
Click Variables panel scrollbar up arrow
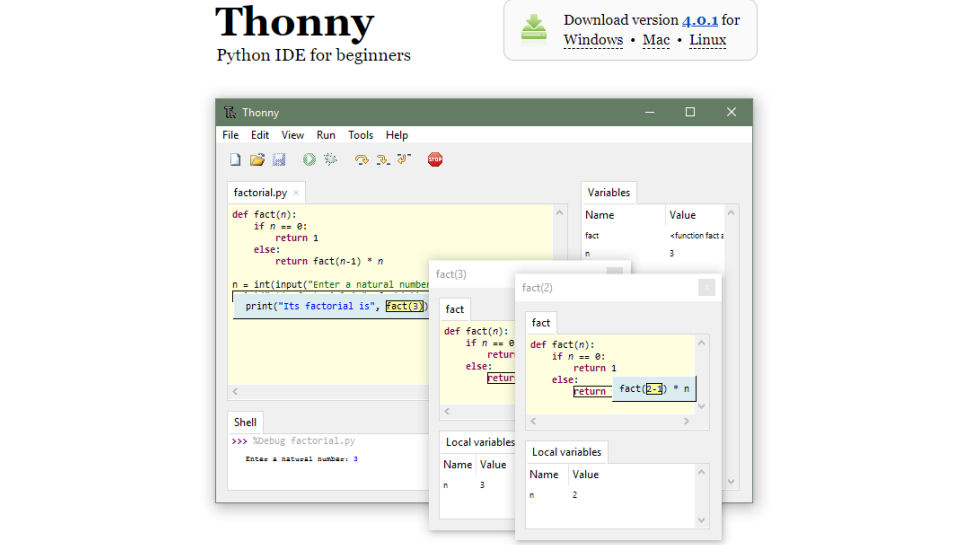[x=731, y=213]
